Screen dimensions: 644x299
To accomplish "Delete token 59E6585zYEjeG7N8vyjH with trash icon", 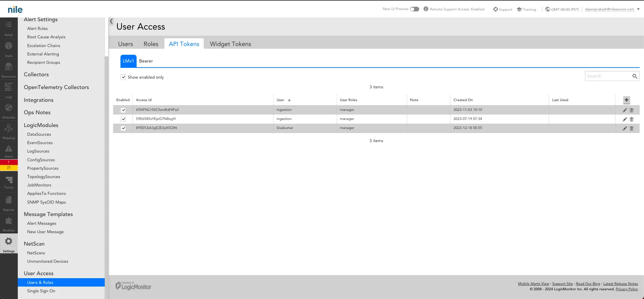I will coord(632,119).
